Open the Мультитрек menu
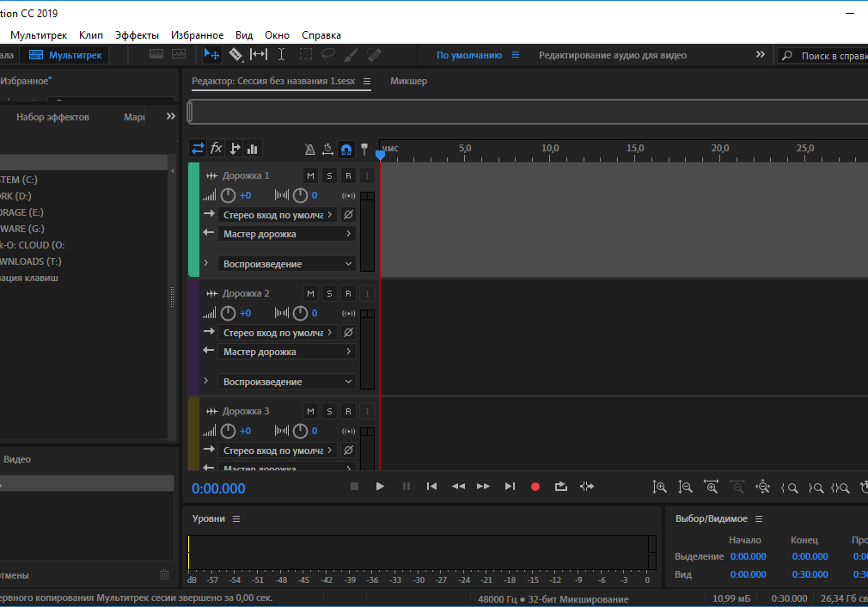Viewport: 868px width, 607px height. pyautogui.click(x=39, y=35)
